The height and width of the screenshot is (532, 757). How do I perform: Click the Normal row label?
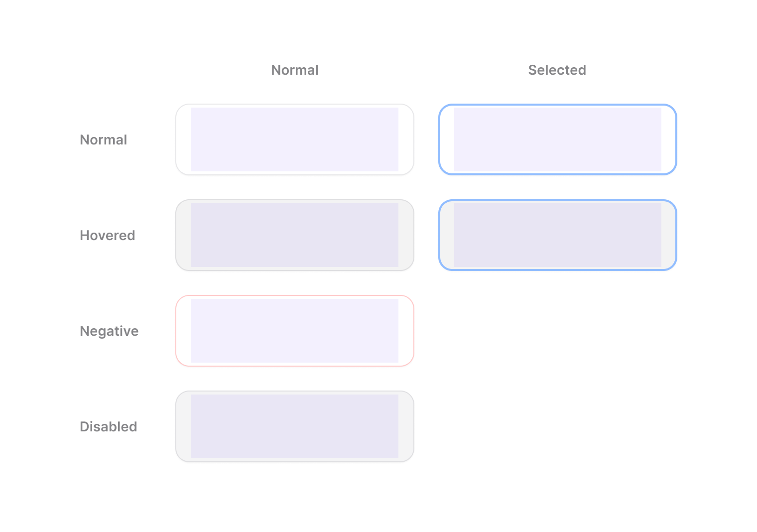click(x=104, y=140)
